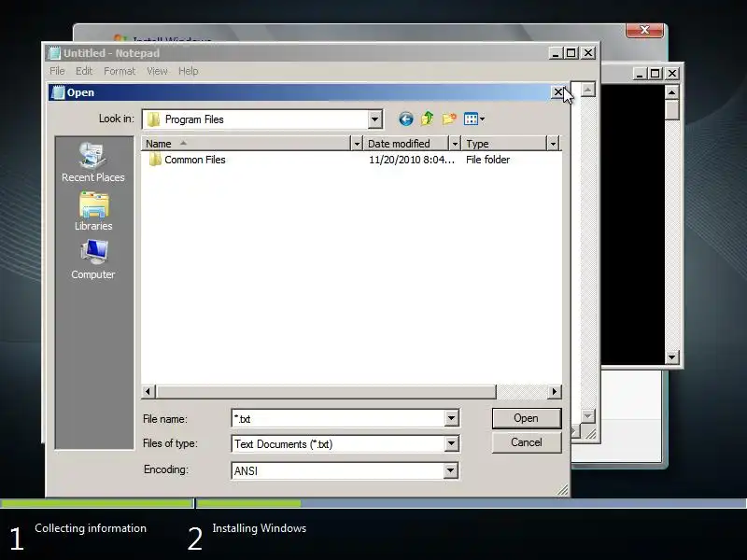Open Notepad Format menu

pyautogui.click(x=120, y=71)
